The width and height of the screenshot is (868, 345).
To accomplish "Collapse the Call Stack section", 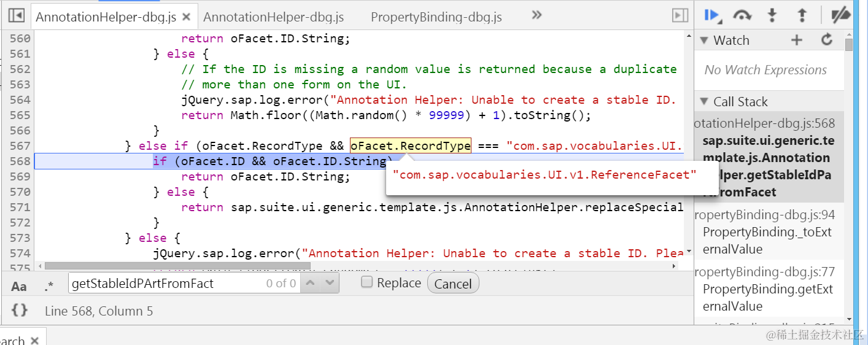I will tap(705, 102).
